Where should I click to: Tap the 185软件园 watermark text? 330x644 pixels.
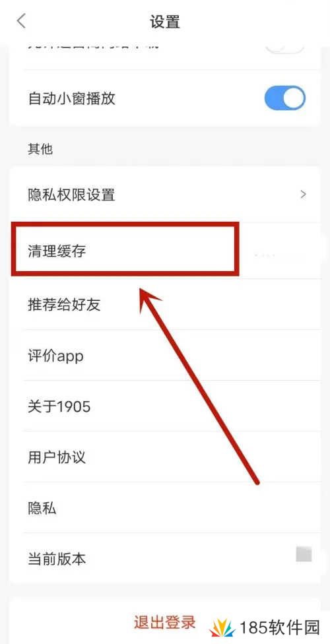279,628
